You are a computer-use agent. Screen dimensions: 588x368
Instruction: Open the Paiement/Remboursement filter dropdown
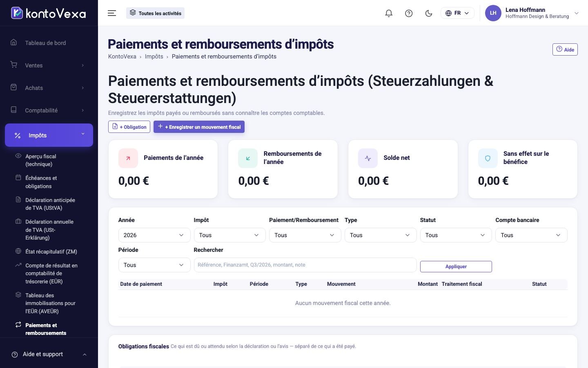click(x=305, y=235)
